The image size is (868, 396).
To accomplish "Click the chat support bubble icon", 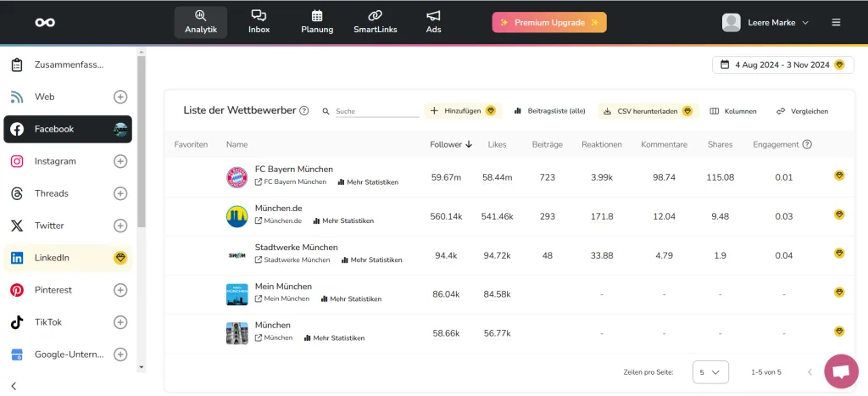I will pyautogui.click(x=841, y=371).
